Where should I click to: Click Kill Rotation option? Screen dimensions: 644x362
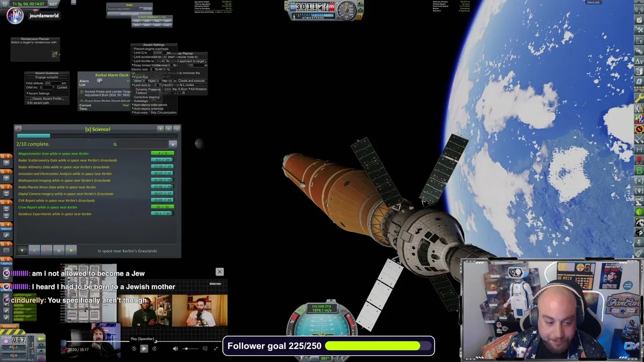[x=198, y=89]
